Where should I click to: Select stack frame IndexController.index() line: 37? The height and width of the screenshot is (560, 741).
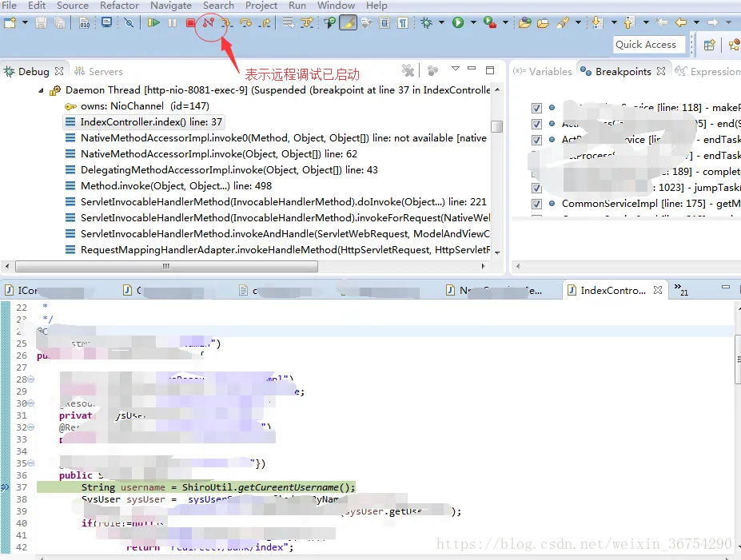pos(144,122)
